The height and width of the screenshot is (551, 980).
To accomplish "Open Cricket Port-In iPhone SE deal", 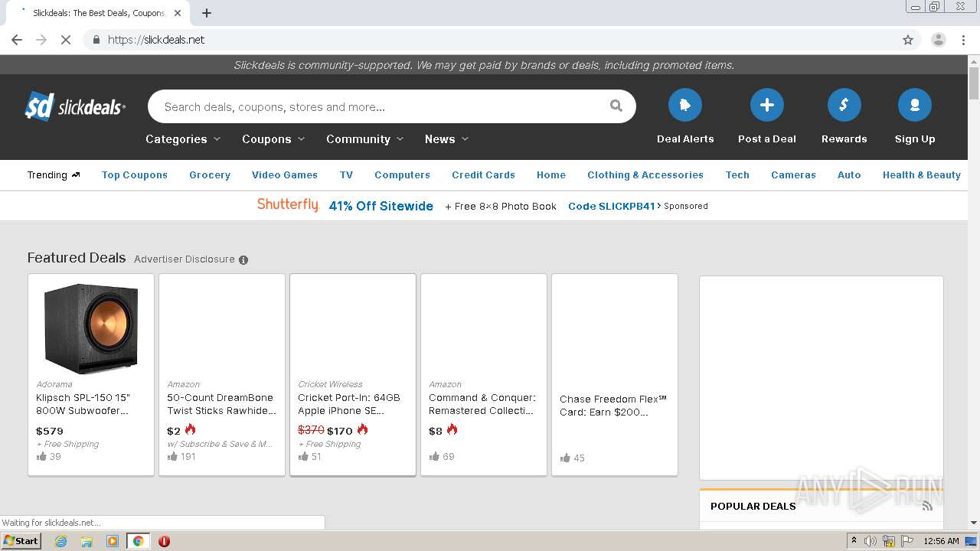I will 349,404.
